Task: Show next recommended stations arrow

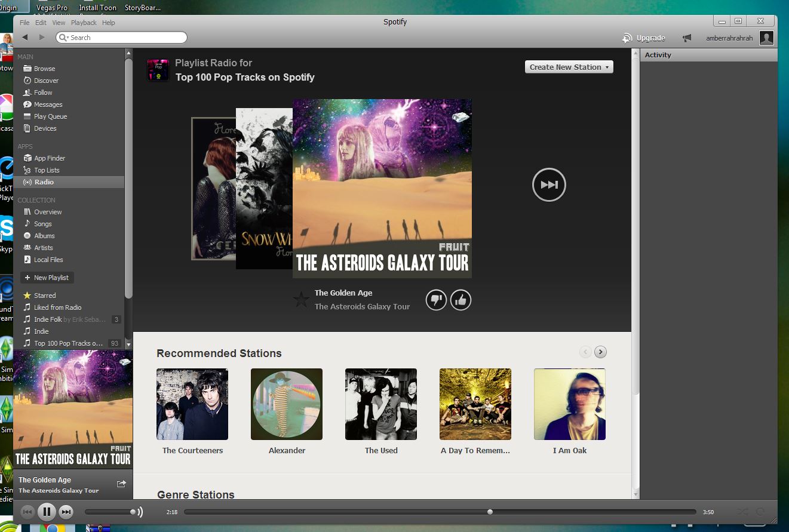Action: click(600, 352)
